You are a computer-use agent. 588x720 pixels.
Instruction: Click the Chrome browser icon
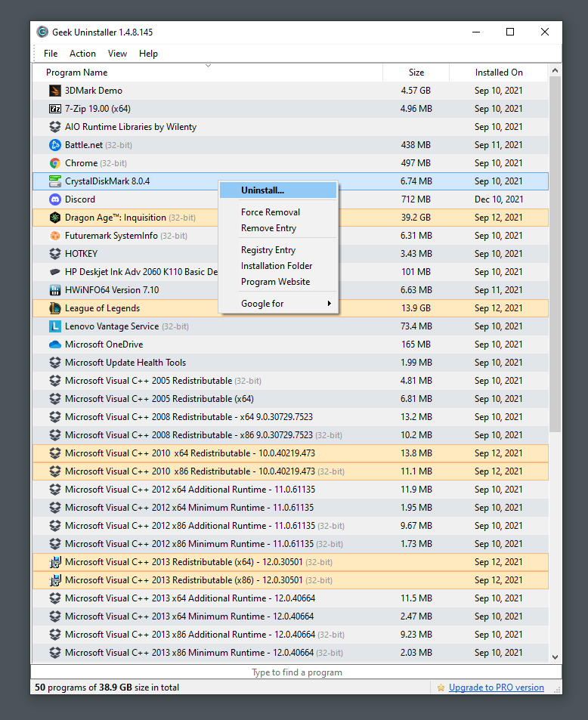point(55,163)
